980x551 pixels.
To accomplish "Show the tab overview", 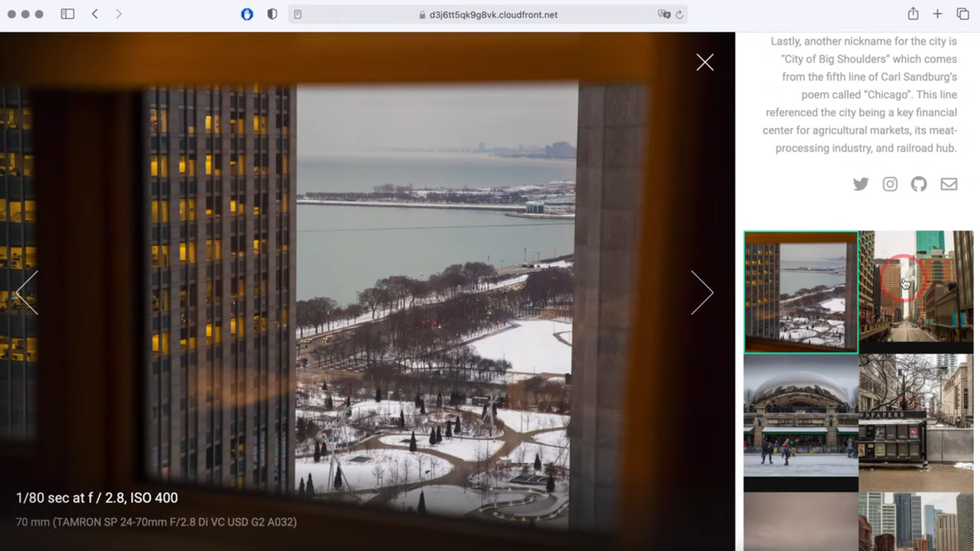I will (963, 14).
